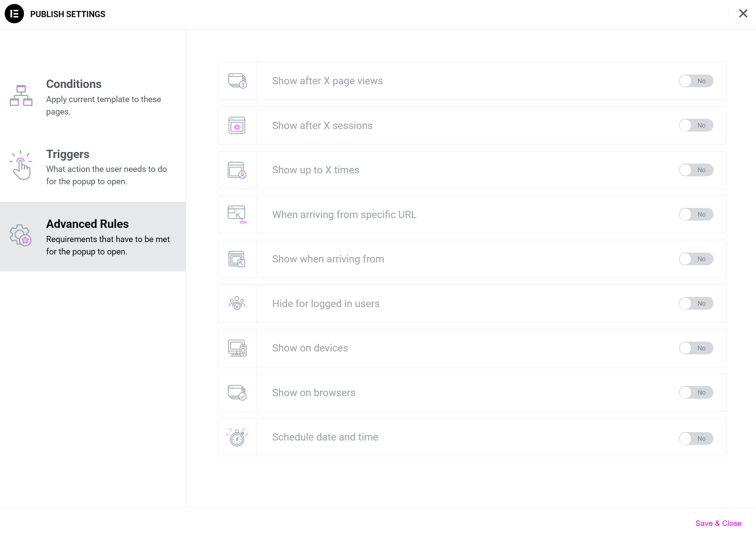Click the Save & Close button
The width and height of the screenshot is (756, 535).
[x=718, y=523]
